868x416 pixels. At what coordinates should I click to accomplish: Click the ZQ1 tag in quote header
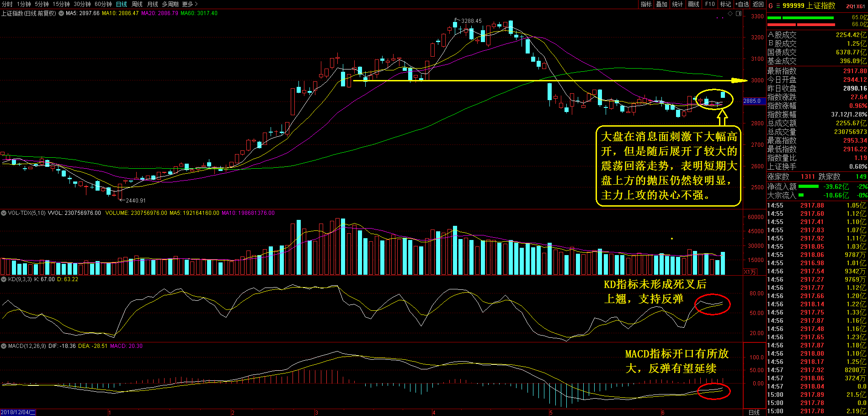(851, 6)
